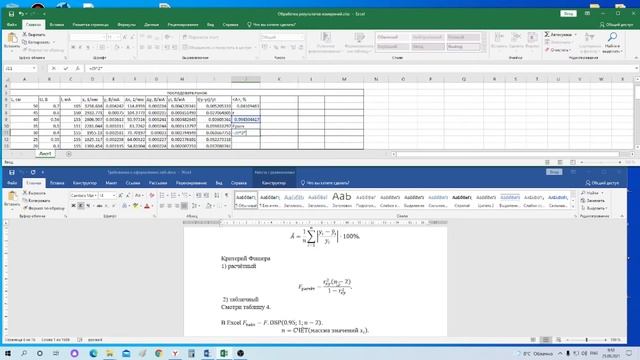640x360 pixels.
Task: Open Excel font size dropdown
Action: pos(118,37)
